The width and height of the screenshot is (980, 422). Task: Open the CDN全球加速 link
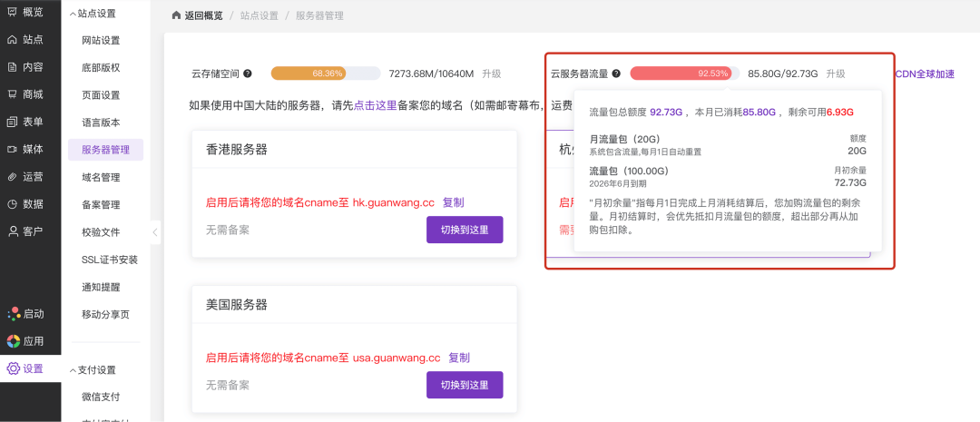(924, 74)
